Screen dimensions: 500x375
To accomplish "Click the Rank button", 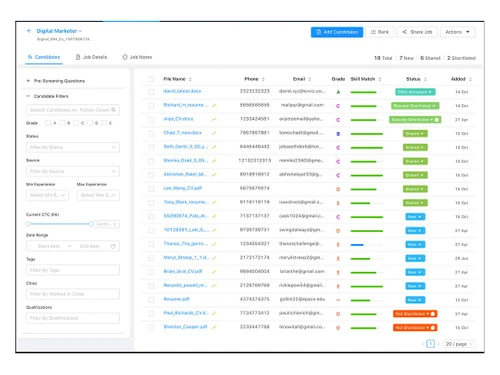I will click(380, 32).
